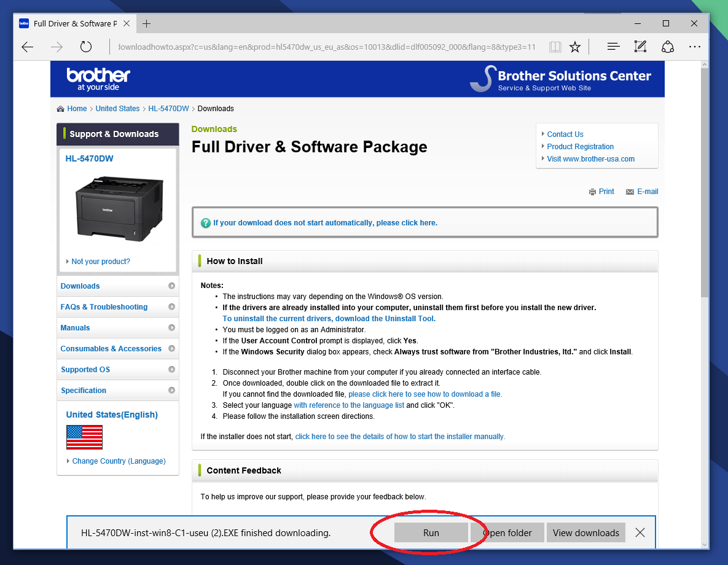Open the Supported OS item
Image resolution: width=728 pixels, height=565 pixels.
tap(118, 370)
